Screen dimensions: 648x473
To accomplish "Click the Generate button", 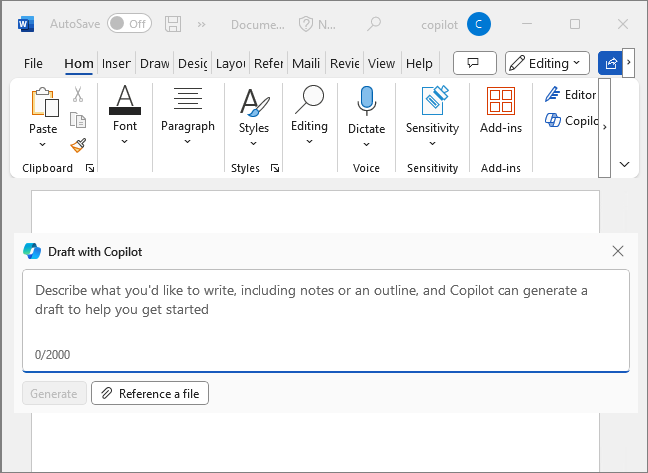I will (x=54, y=393).
